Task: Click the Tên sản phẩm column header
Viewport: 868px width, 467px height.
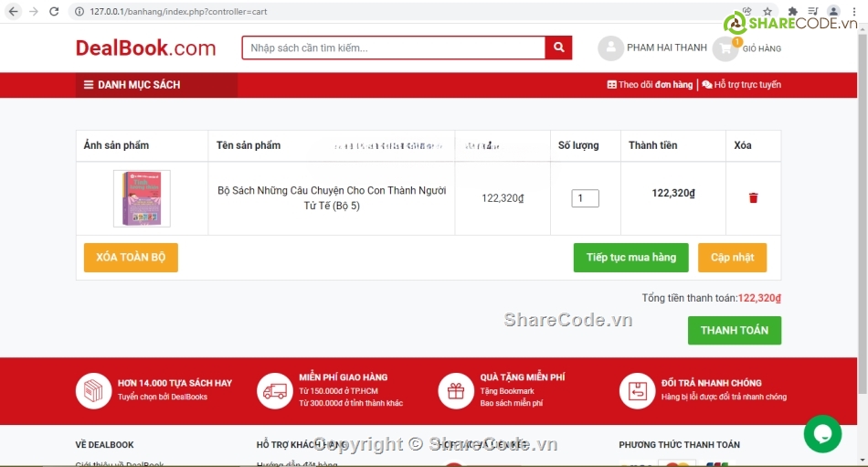Action: pos(248,145)
